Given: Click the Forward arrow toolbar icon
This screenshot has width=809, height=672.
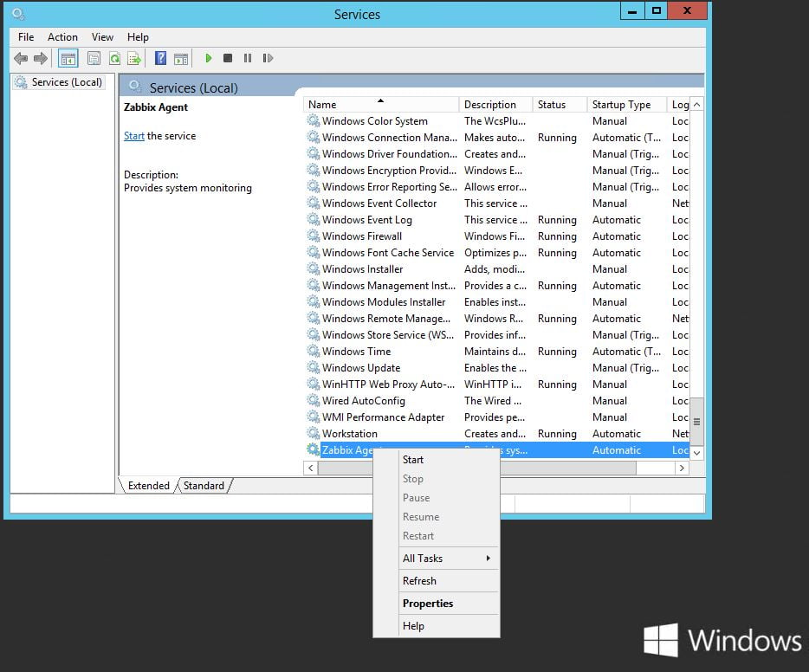Looking at the screenshot, I should (40, 58).
